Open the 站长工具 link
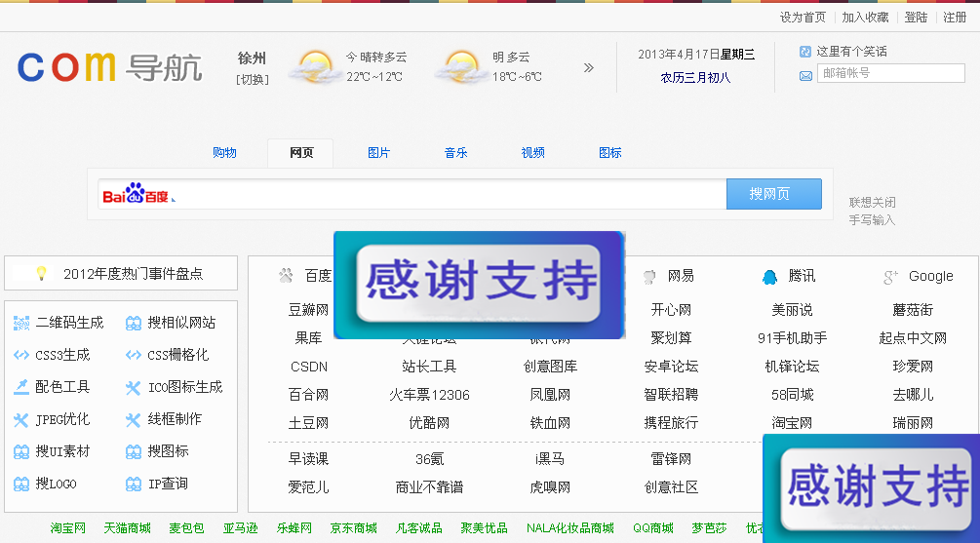980x543 pixels. coord(429,367)
